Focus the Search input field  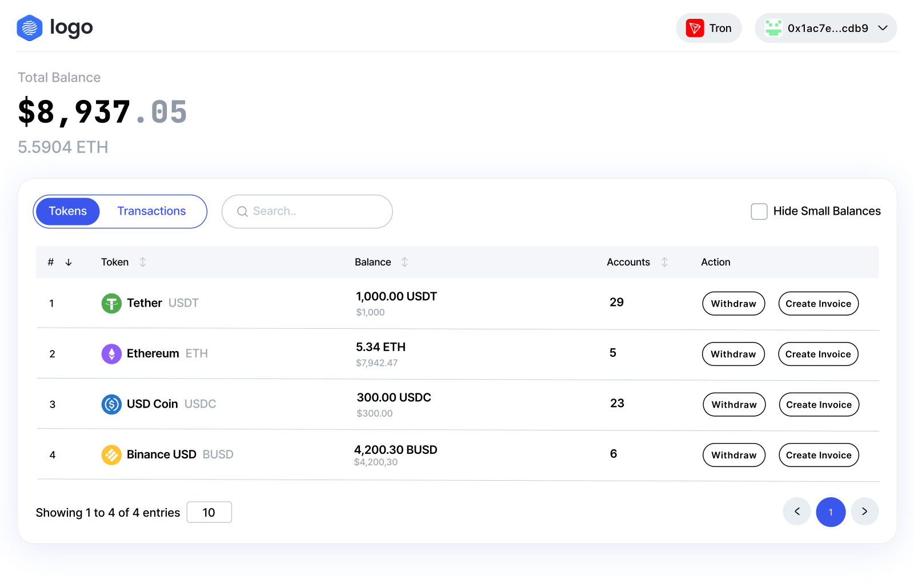click(x=307, y=211)
